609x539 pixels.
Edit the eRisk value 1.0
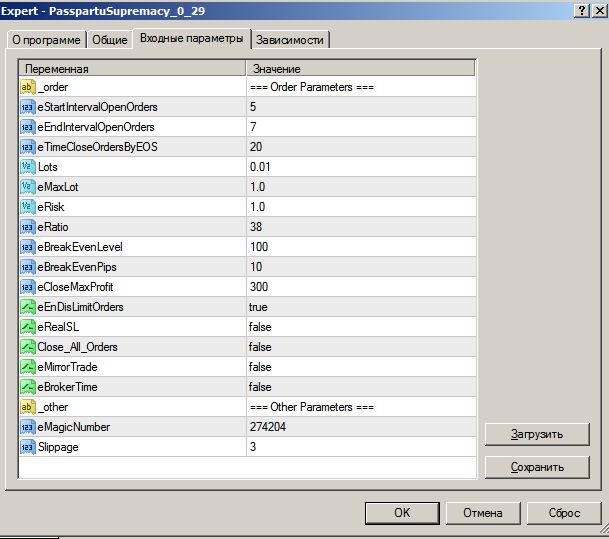pyautogui.click(x=361, y=207)
